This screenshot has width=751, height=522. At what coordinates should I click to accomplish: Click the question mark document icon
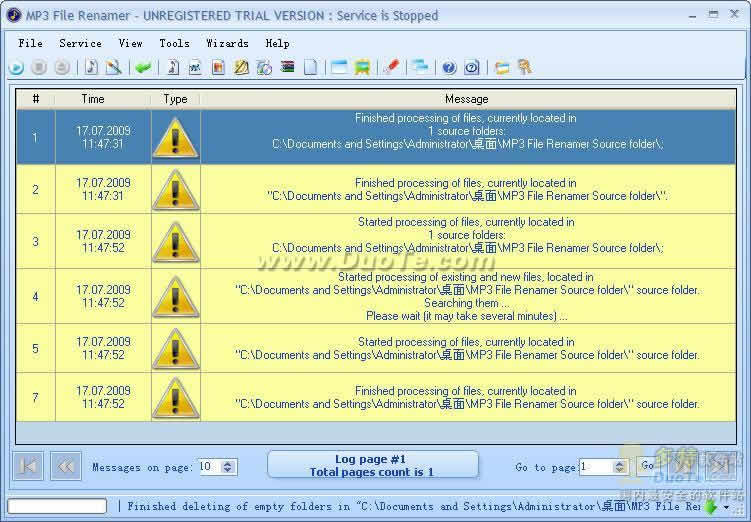tap(472, 68)
